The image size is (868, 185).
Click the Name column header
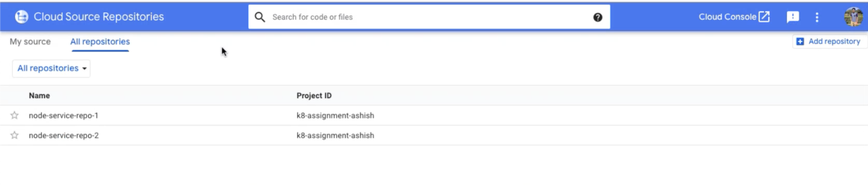point(39,96)
